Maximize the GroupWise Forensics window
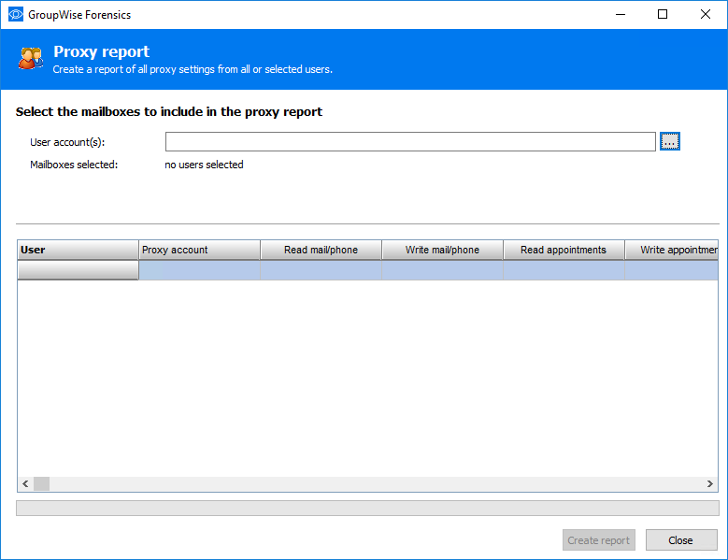 (663, 15)
